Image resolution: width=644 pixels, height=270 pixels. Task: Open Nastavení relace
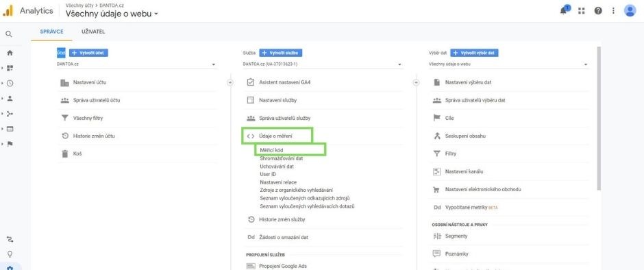tap(278, 182)
